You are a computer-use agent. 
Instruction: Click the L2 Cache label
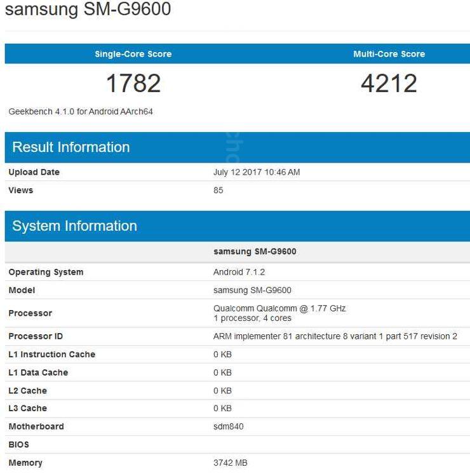coord(27,391)
